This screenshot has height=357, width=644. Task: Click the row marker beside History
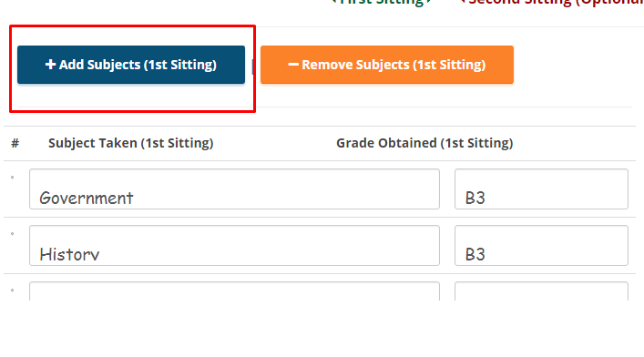(13, 234)
